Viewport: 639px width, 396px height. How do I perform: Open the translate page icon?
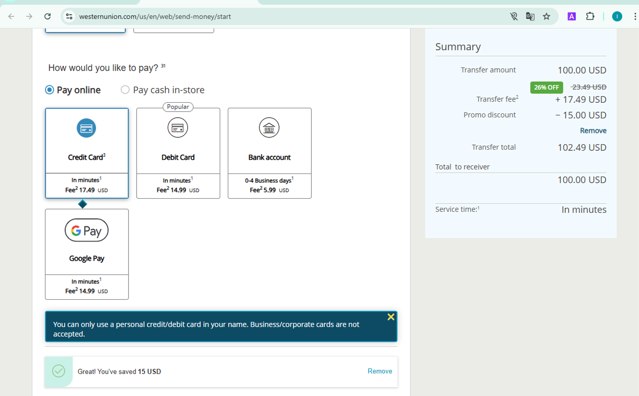pos(530,16)
